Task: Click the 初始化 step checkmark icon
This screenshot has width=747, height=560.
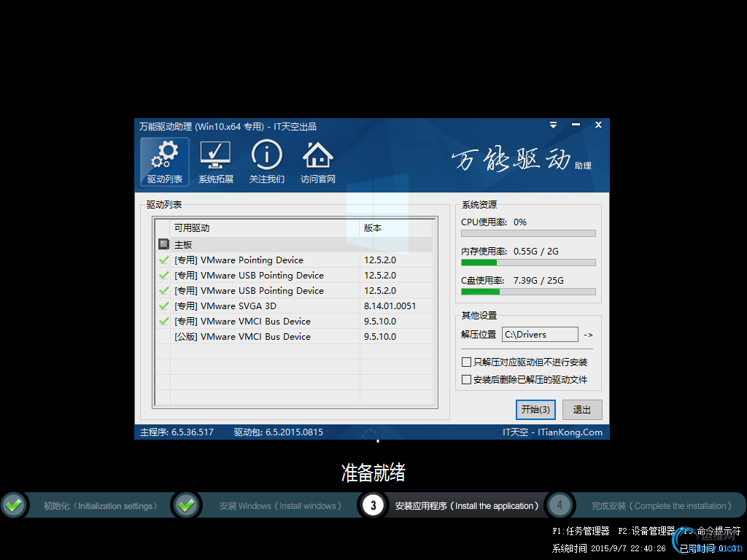Action: click(14, 505)
